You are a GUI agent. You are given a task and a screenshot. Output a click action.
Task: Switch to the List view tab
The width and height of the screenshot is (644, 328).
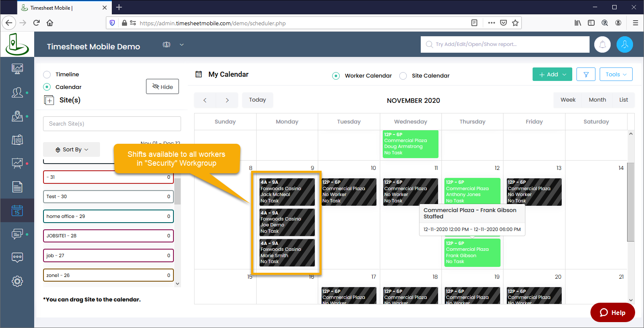point(623,100)
